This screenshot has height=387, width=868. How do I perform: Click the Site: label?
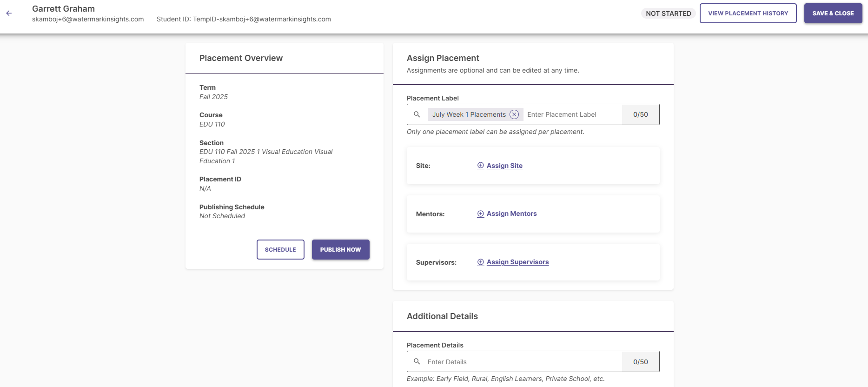click(x=423, y=166)
